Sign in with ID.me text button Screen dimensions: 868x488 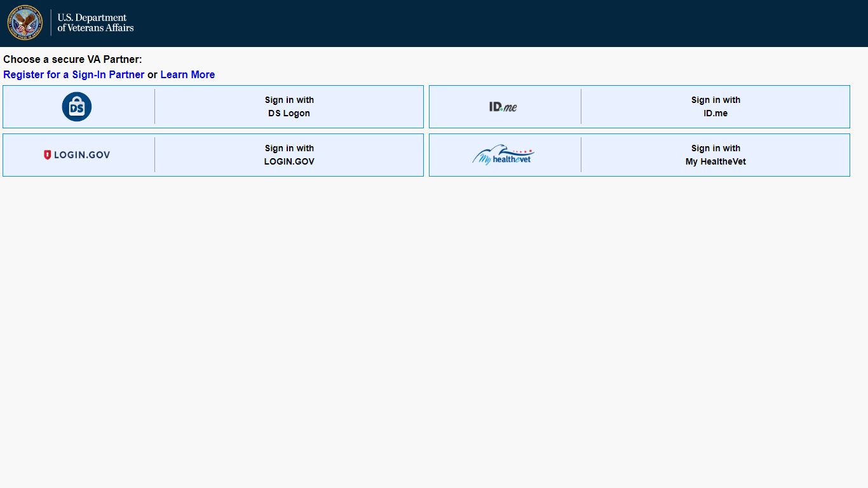tap(715, 107)
